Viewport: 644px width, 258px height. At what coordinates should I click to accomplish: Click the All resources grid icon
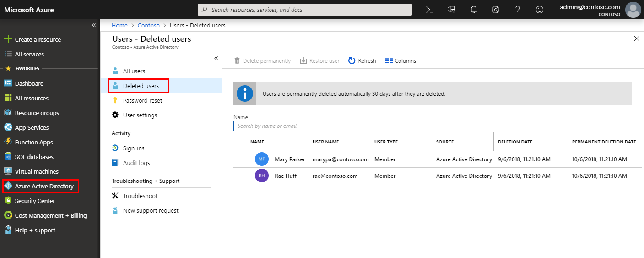(x=8, y=98)
